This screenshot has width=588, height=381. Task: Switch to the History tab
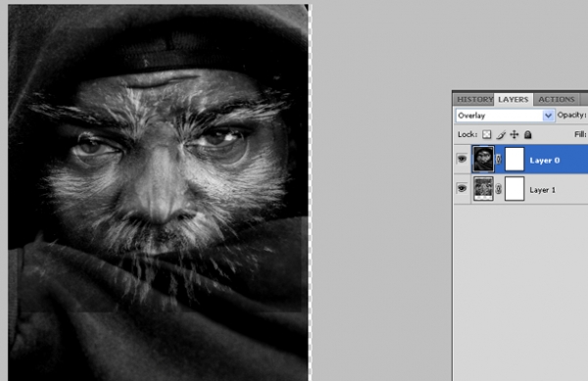point(474,100)
